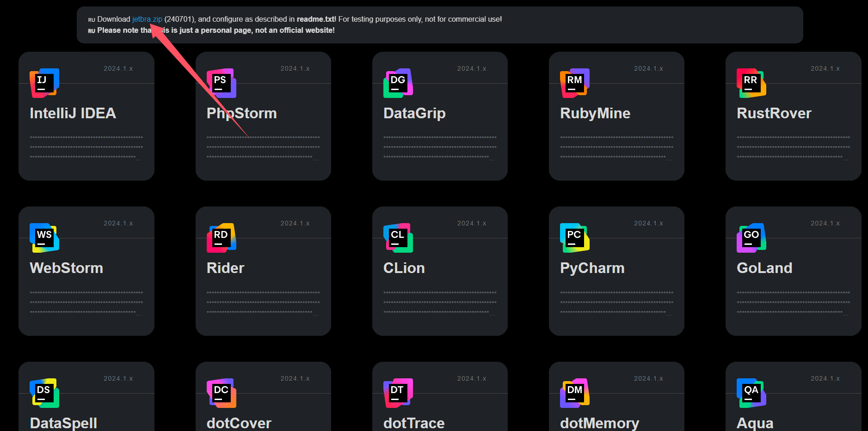The height and width of the screenshot is (431, 868).
Task: Click the RubyMine RM logo icon
Action: click(x=575, y=83)
